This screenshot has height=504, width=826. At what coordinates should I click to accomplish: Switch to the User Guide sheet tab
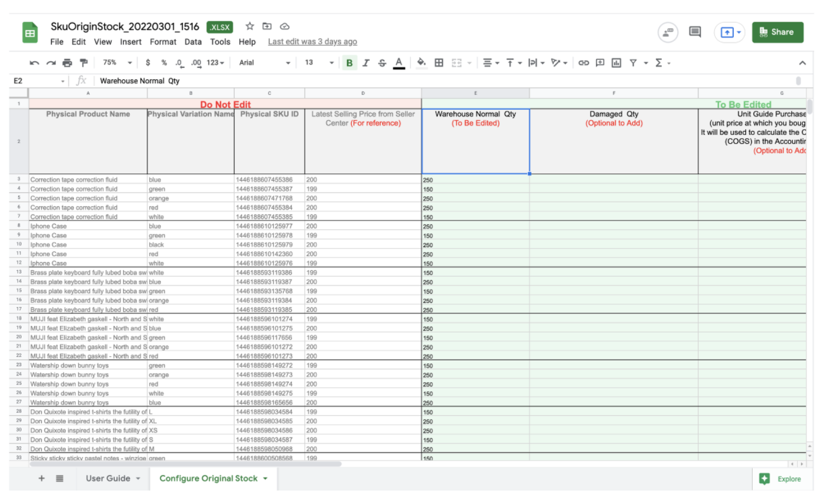107,478
